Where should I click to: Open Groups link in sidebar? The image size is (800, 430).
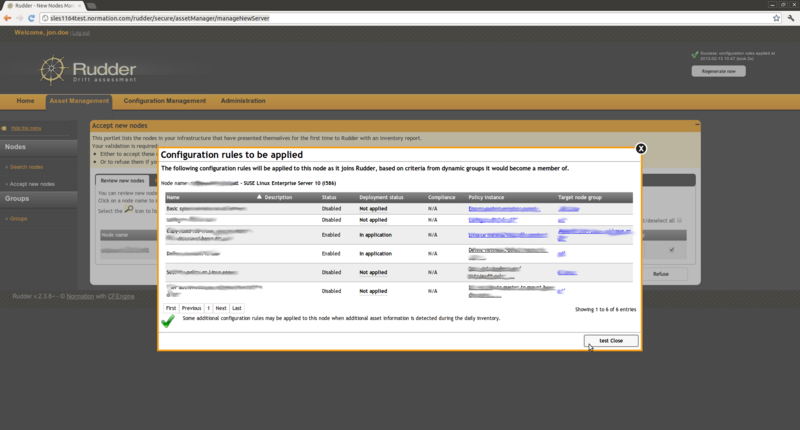pyautogui.click(x=18, y=219)
